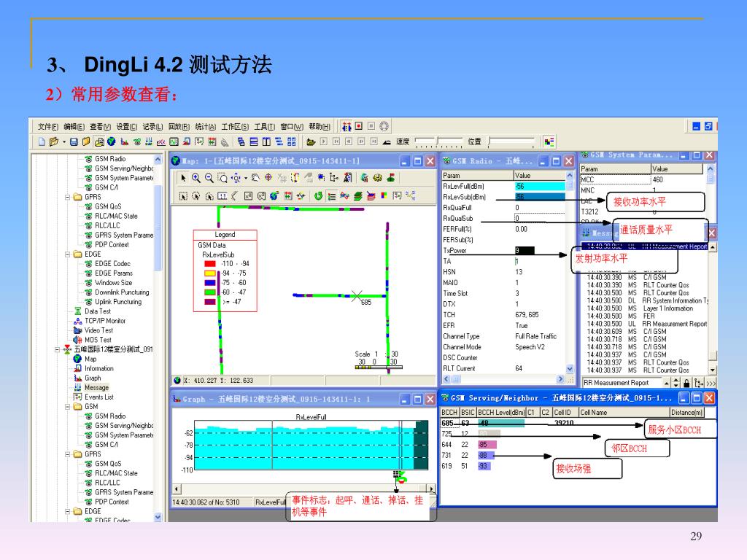
Task: Click the small globe icon in Map second toolbar row
Action: click(x=274, y=195)
